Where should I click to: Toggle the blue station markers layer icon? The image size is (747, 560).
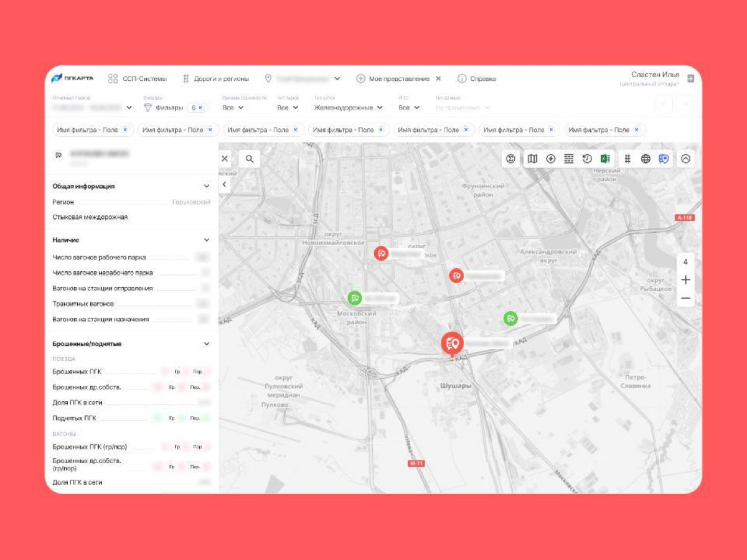click(x=664, y=159)
